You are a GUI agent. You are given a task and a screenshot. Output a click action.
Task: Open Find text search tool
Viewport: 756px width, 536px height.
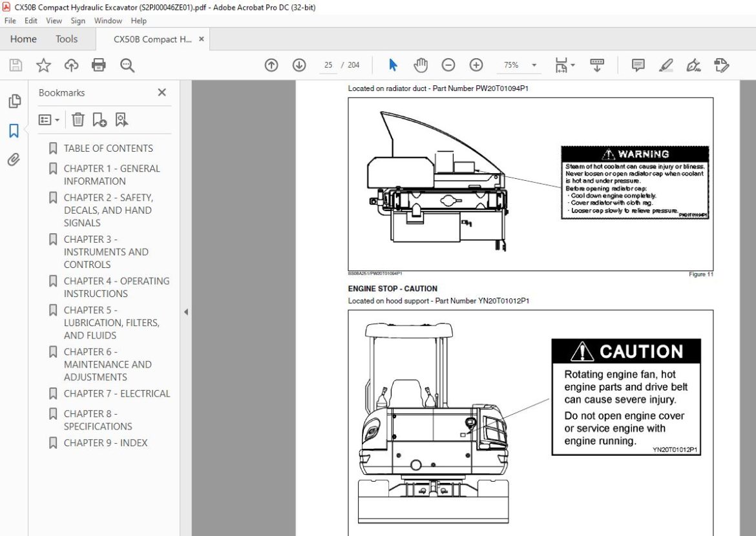(127, 65)
